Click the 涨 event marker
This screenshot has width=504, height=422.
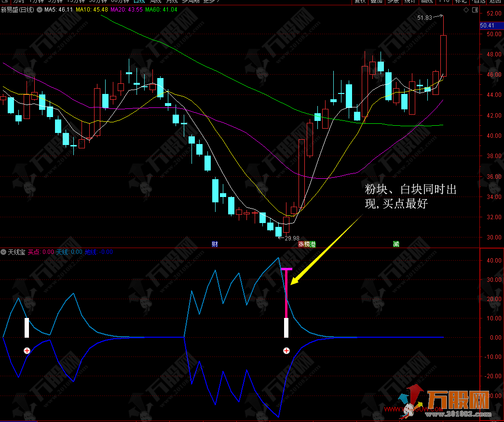click(x=301, y=244)
